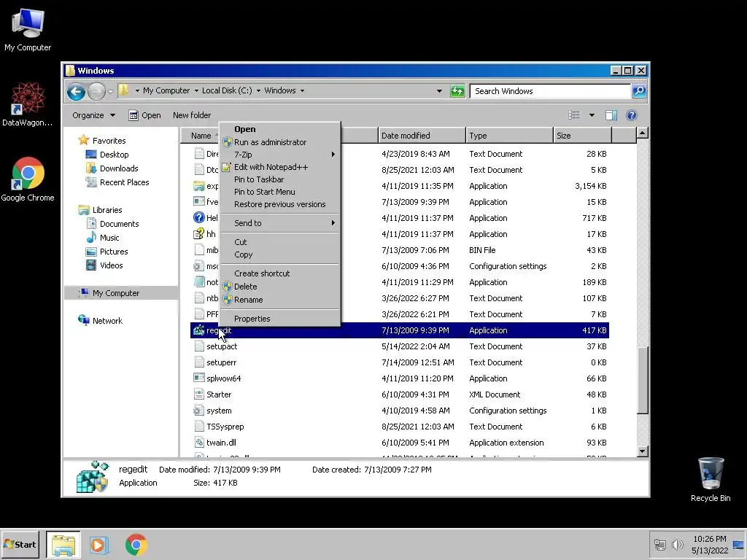
Task: Click New folder button
Action: tap(192, 115)
